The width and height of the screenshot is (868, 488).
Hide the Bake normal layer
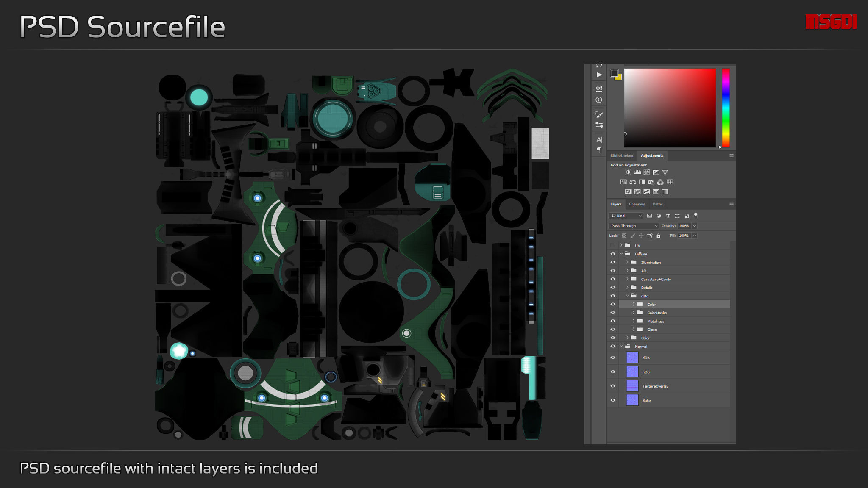(613, 400)
